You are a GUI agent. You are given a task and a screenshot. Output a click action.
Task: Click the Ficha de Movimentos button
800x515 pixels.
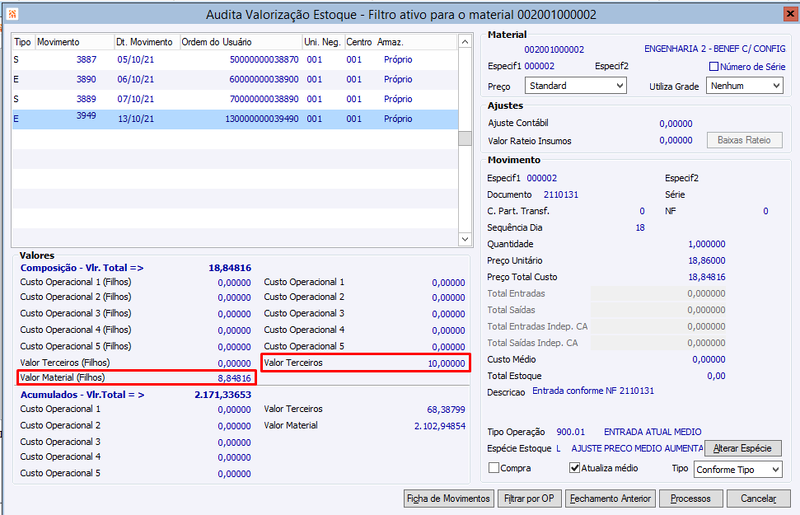(x=448, y=498)
